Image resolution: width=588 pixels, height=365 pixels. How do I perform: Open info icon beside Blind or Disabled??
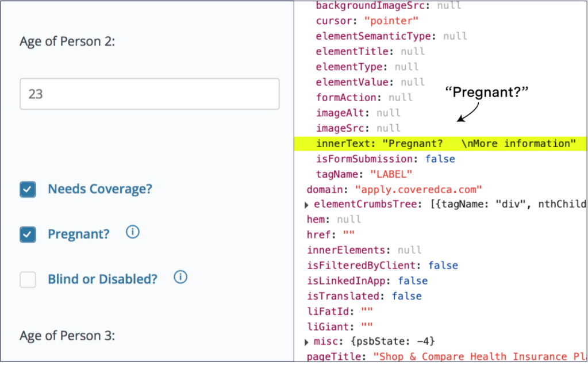[x=180, y=277]
